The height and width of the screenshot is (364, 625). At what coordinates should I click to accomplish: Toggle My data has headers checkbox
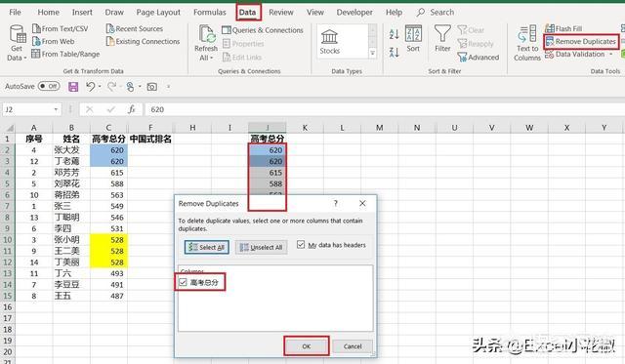point(301,245)
